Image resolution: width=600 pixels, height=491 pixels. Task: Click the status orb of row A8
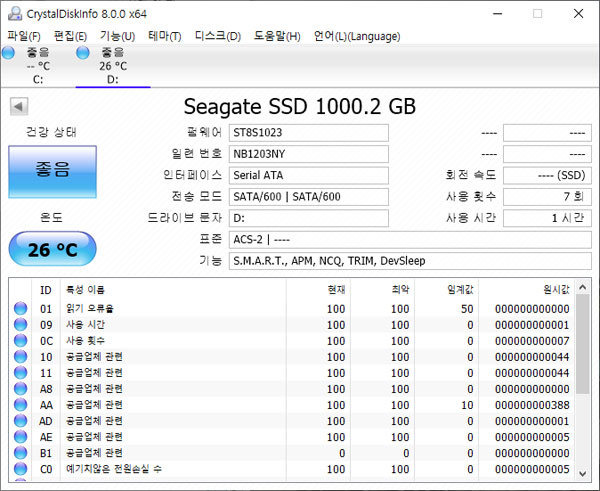(21, 388)
